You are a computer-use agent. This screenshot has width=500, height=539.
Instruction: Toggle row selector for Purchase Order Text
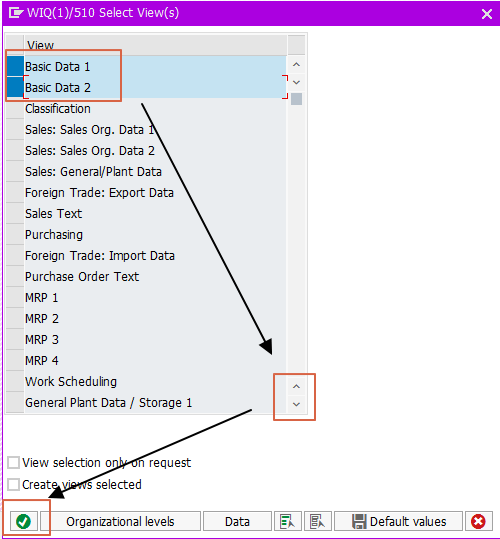(x=15, y=276)
